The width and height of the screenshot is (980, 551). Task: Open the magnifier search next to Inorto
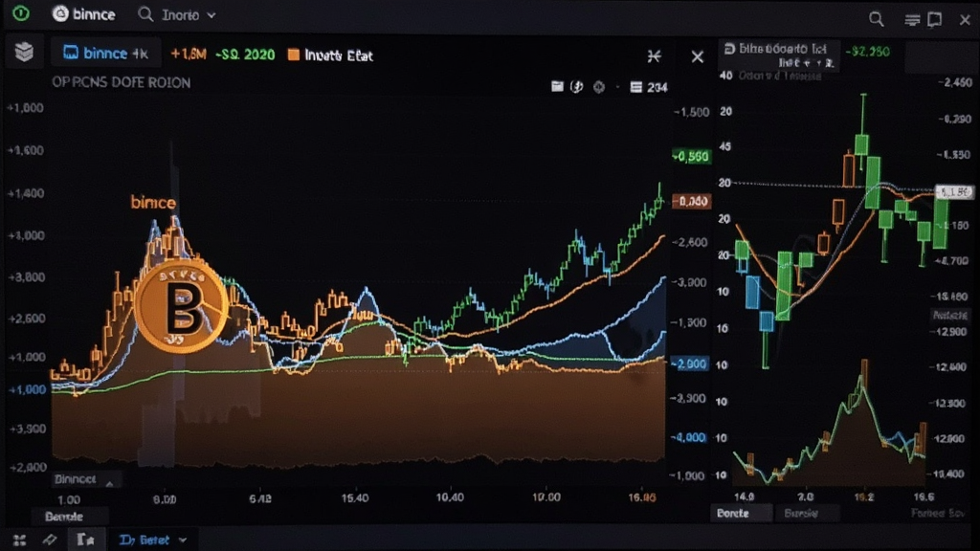145,14
